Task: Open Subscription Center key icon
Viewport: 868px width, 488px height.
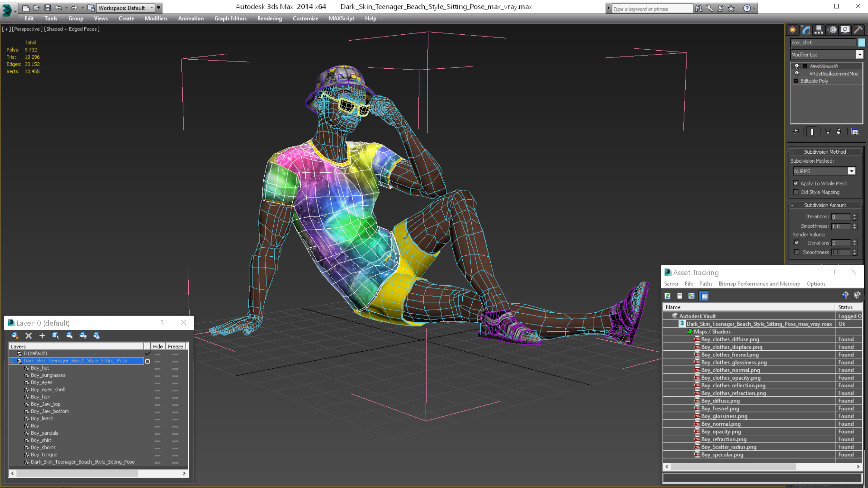Action: pyautogui.click(x=709, y=8)
